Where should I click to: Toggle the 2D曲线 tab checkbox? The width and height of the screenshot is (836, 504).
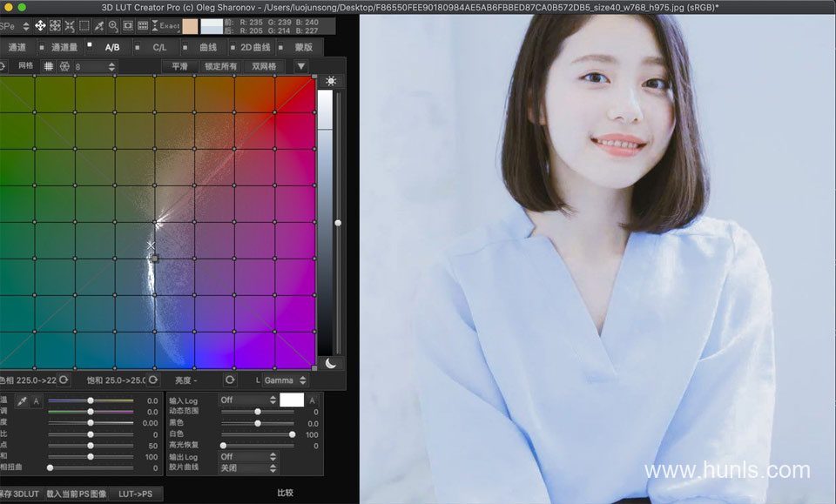[x=233, y=47]
